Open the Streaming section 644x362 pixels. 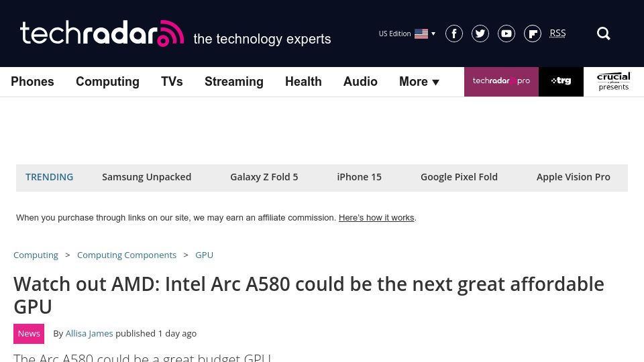[x=234, y=82]
